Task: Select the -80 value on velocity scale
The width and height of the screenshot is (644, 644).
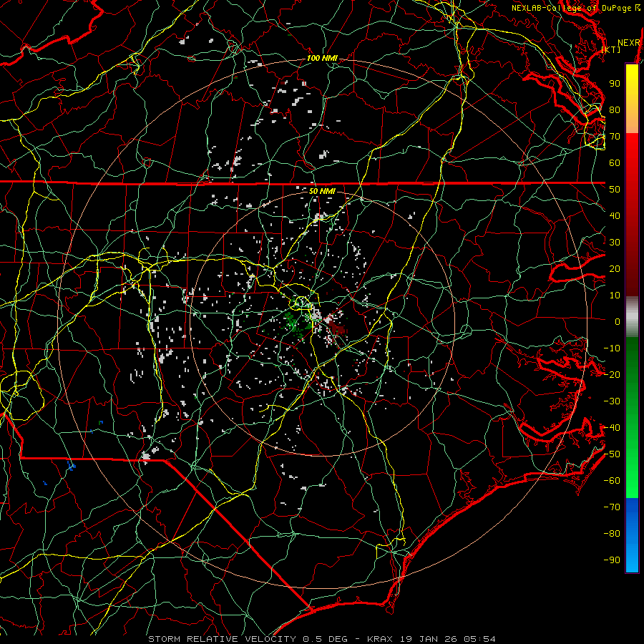Action: (x=612, y=534)
